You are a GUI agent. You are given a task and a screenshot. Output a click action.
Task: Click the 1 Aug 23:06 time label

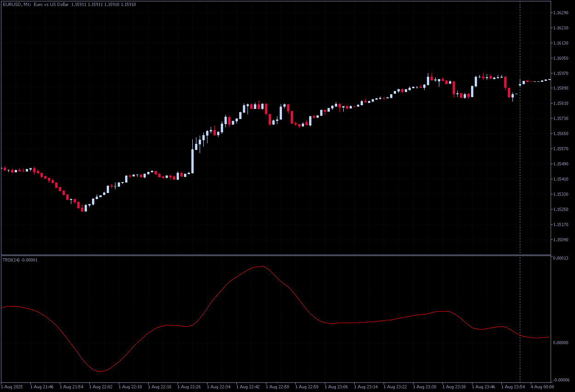[337, 387]
